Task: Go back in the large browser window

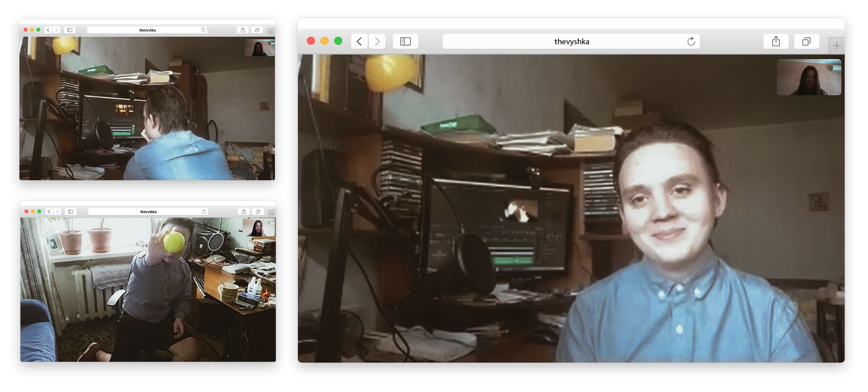Action: (x=359, y=42)
